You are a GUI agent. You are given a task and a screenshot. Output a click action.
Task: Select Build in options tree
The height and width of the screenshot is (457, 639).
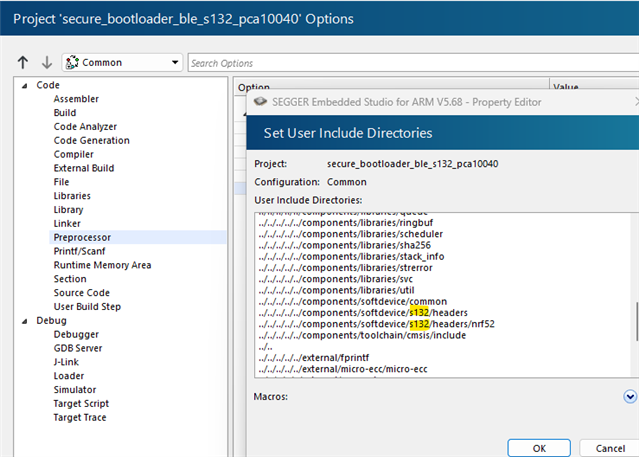pos(65,113)
